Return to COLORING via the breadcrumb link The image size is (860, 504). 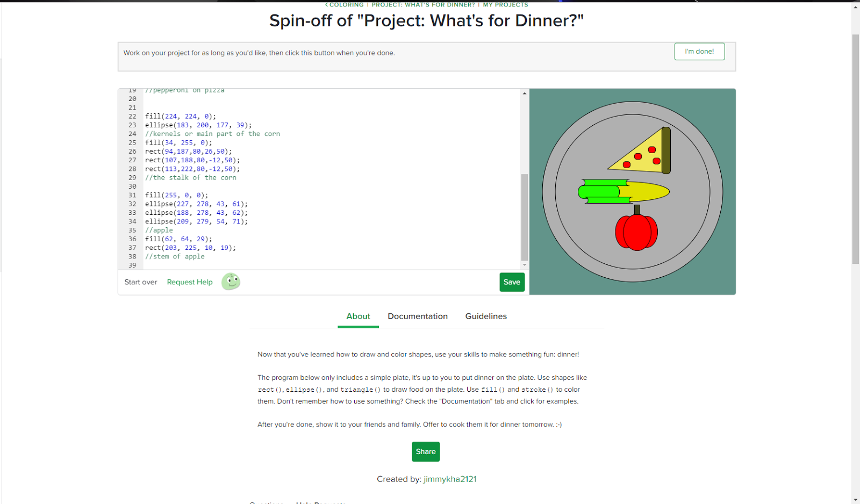[346, 4]
